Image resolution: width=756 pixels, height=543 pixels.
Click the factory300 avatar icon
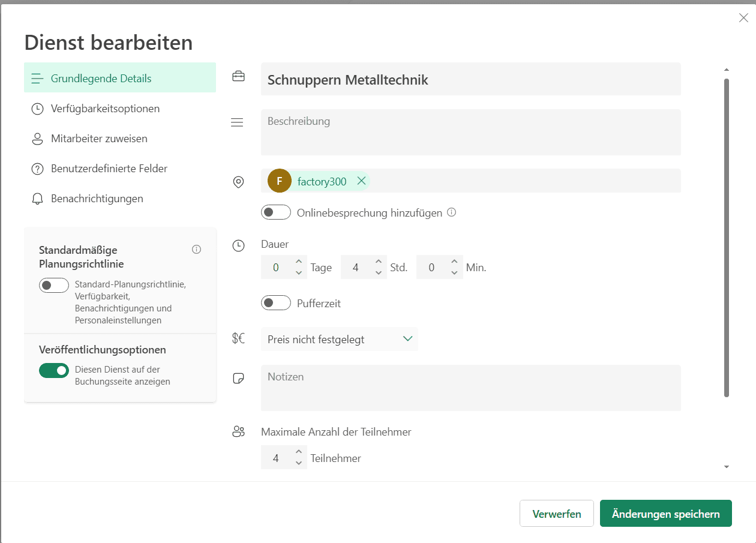pos(279,181)
